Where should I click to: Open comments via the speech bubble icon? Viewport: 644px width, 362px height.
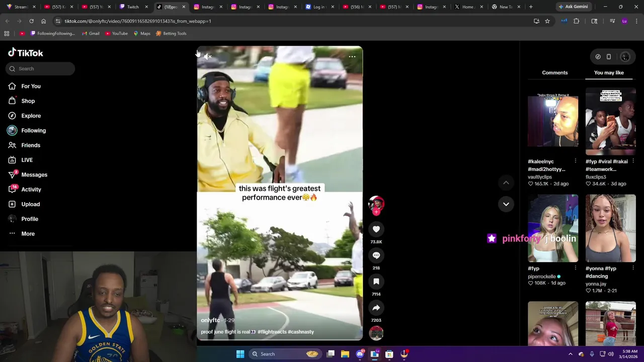[376, 255]
